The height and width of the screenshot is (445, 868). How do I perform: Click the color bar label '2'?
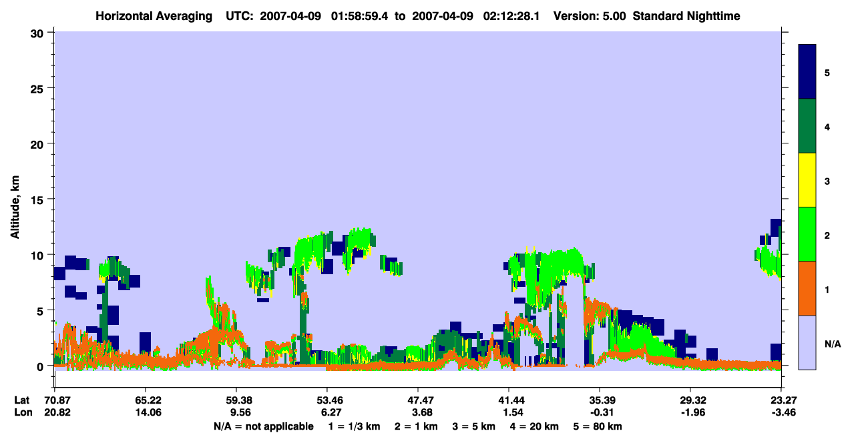(827, 235)
